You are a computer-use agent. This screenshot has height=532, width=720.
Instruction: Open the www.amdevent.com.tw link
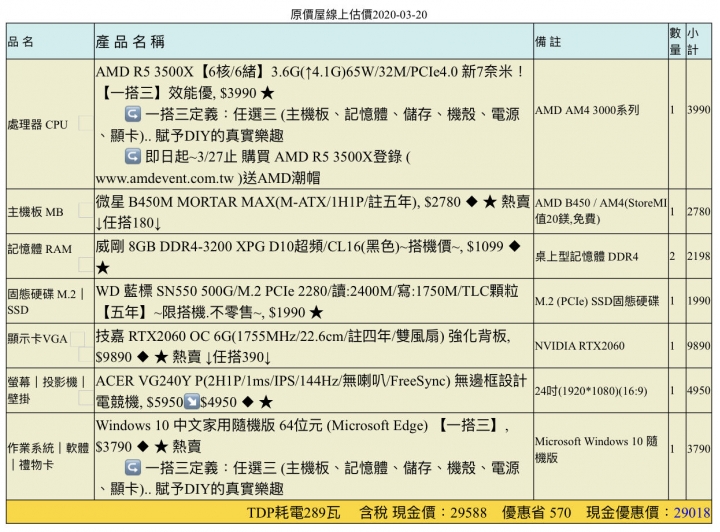coord(165,178)
